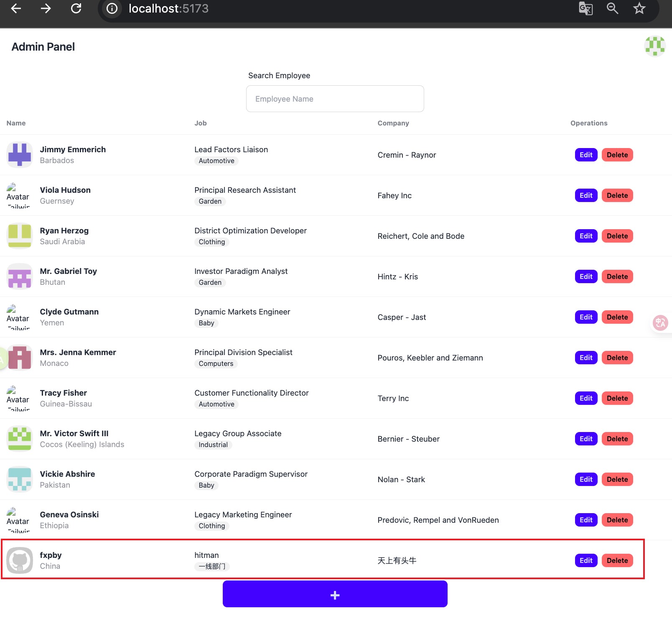
Task: Click the fxpby GitHub avatar image
Action: pos(20,560)
